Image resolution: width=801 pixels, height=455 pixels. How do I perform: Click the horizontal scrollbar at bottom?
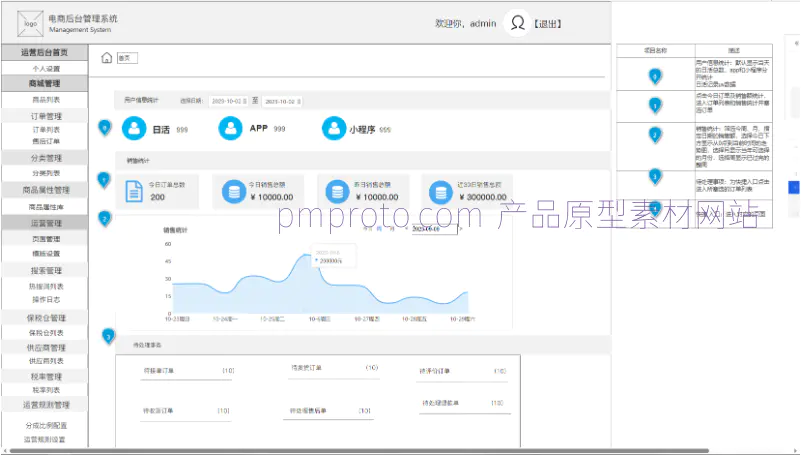pyautogui.click(x=400, y=451)
